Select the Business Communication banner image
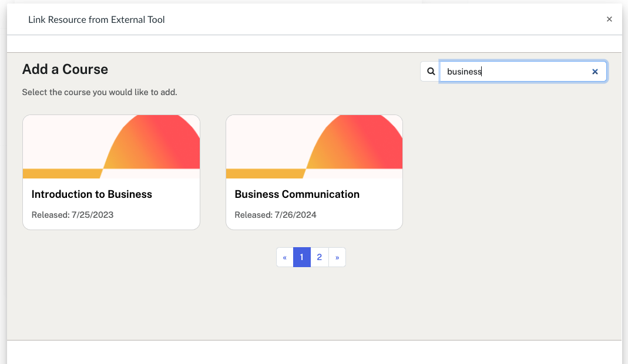628x364 pixels. click(314, 146)
